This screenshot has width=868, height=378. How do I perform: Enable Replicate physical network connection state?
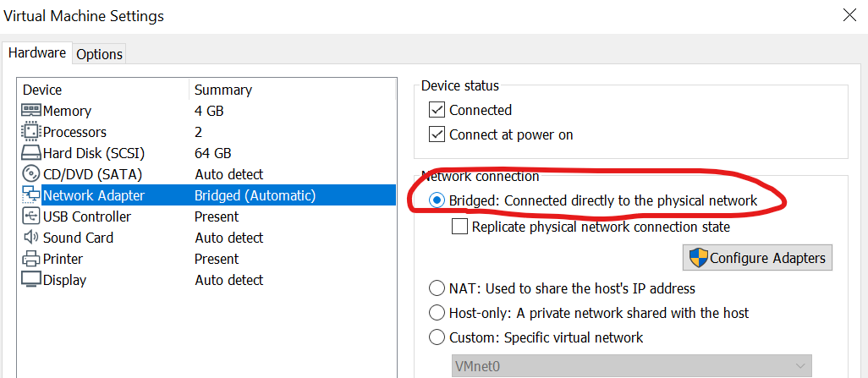[x=460, y=227]
